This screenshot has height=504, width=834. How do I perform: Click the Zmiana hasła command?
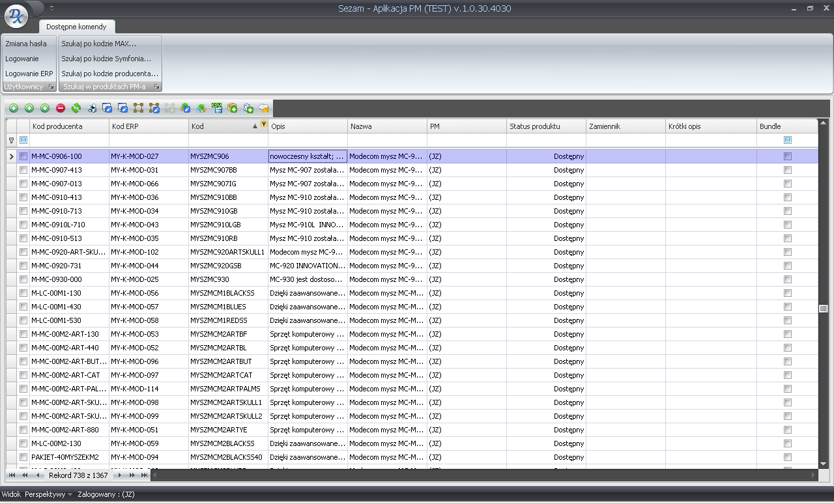(x=26, y=44)
